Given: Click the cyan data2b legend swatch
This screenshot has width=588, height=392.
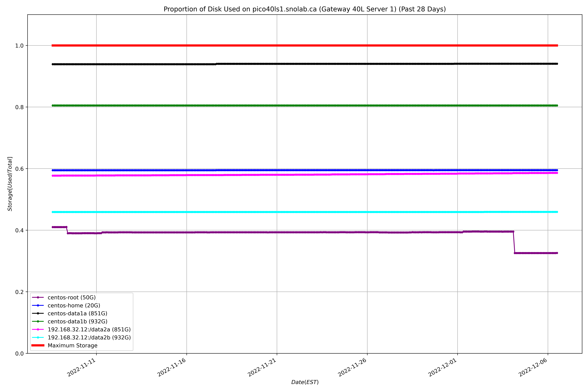Looking at the screenshot, I should [38, 338].
